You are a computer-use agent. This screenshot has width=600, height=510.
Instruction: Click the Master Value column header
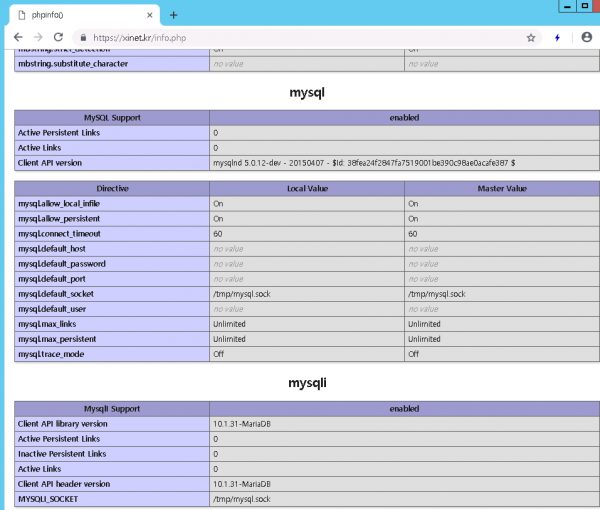tap(502, 189)
